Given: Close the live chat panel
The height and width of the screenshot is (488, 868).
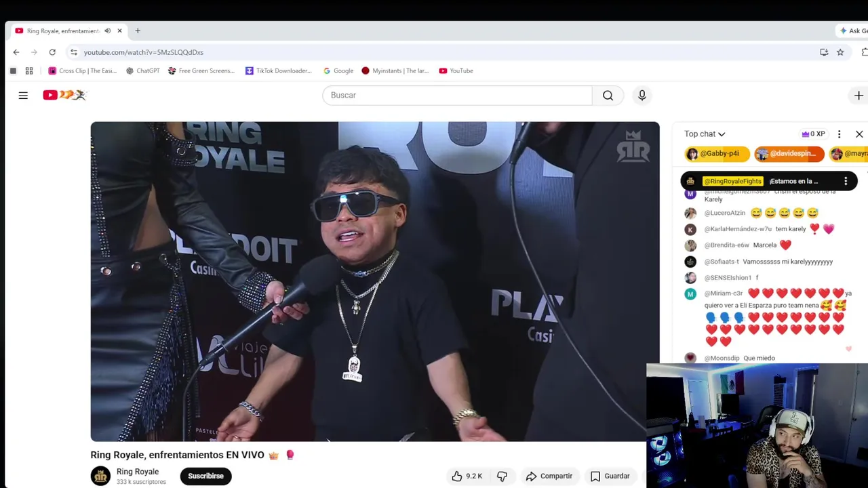Looking at the screenshot, I should 859,134.
